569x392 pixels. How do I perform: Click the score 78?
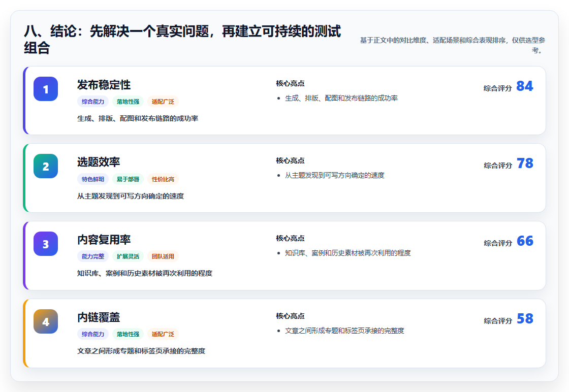pos(525,163)
